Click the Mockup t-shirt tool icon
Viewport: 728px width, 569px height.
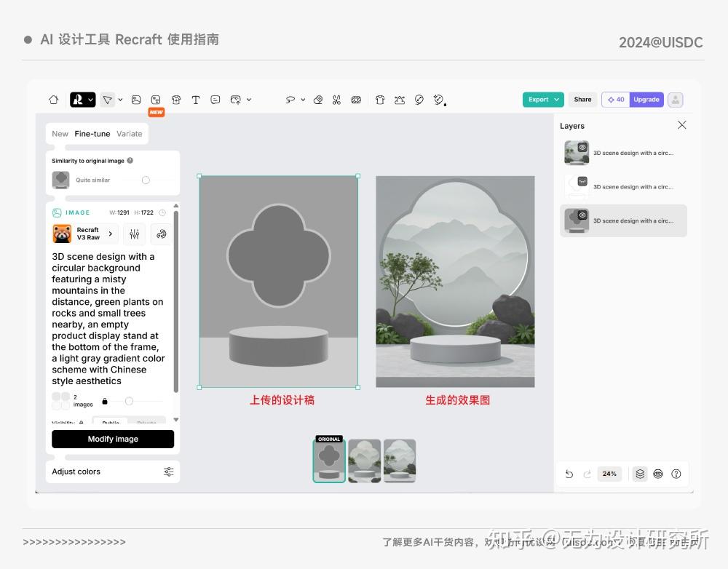pyautogui.click(x=379, y=99)
